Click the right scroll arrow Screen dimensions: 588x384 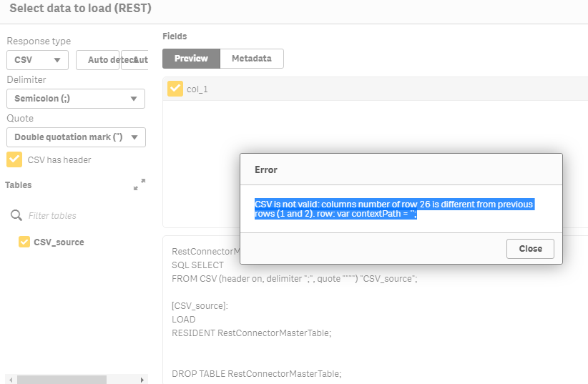[142, 380]
